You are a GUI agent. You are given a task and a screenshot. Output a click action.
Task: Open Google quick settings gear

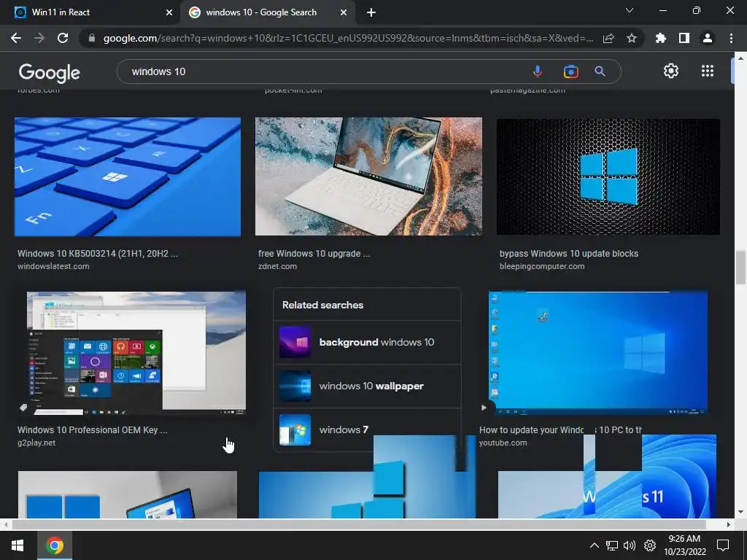click(x=671, y=71)
